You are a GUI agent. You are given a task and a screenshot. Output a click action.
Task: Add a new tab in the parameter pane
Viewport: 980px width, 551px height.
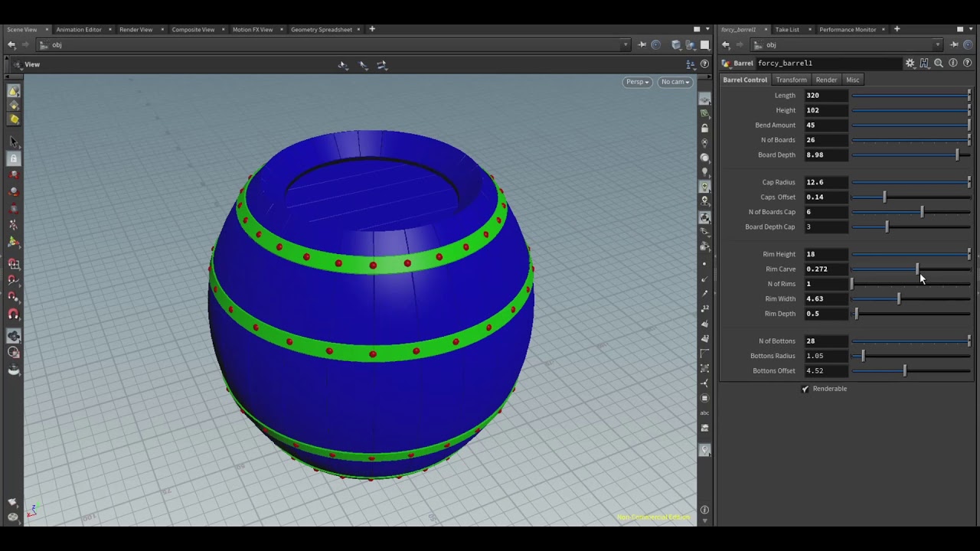pos(897,29)
